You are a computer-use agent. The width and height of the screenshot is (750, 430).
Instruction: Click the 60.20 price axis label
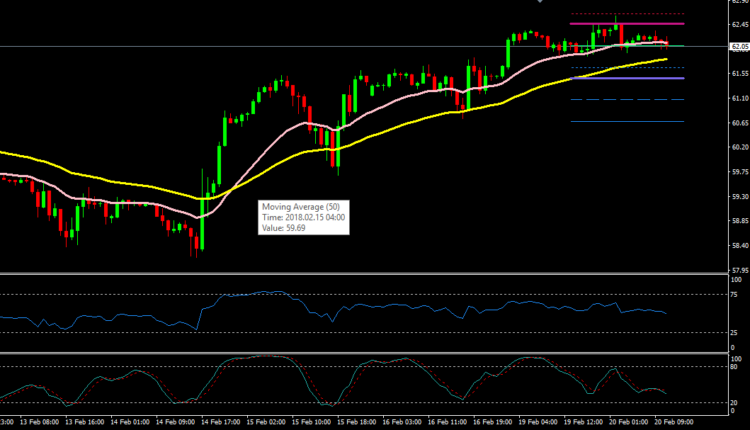coord(739,148)
